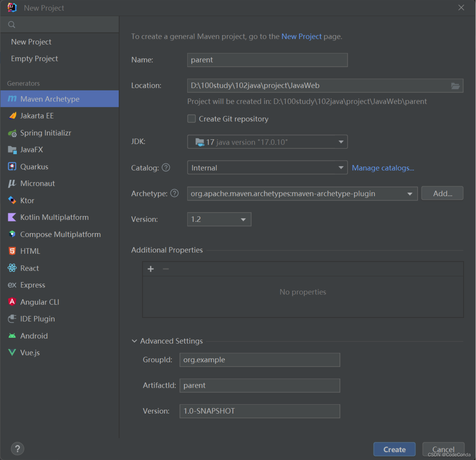Enable Create Git repository checkbox

(191, 119)
